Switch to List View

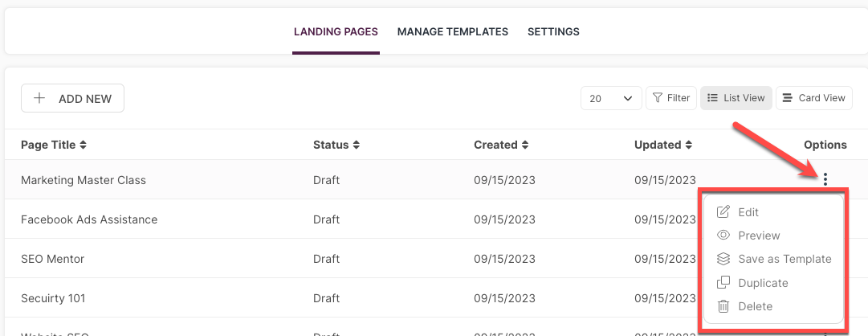click(736, 98)
